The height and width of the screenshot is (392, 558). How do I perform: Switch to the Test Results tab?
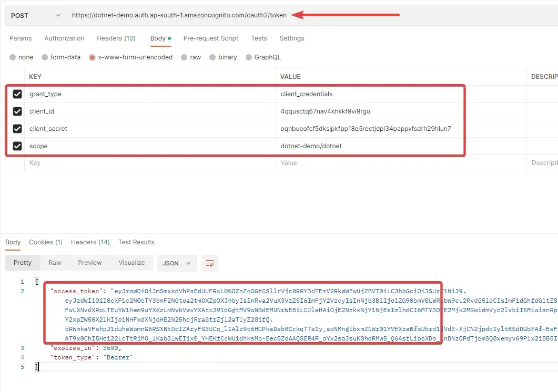tap(136, 242)
